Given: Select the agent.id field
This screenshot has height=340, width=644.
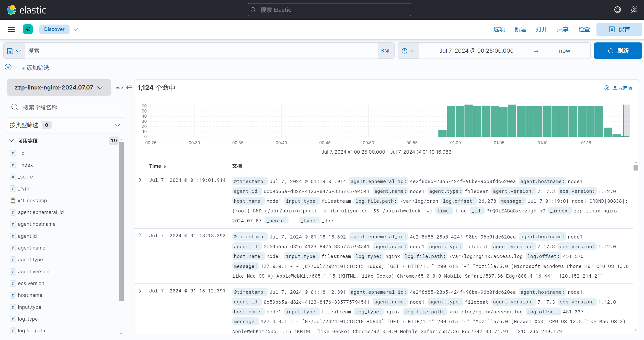Looking at the screenshot, I should 27,236.
